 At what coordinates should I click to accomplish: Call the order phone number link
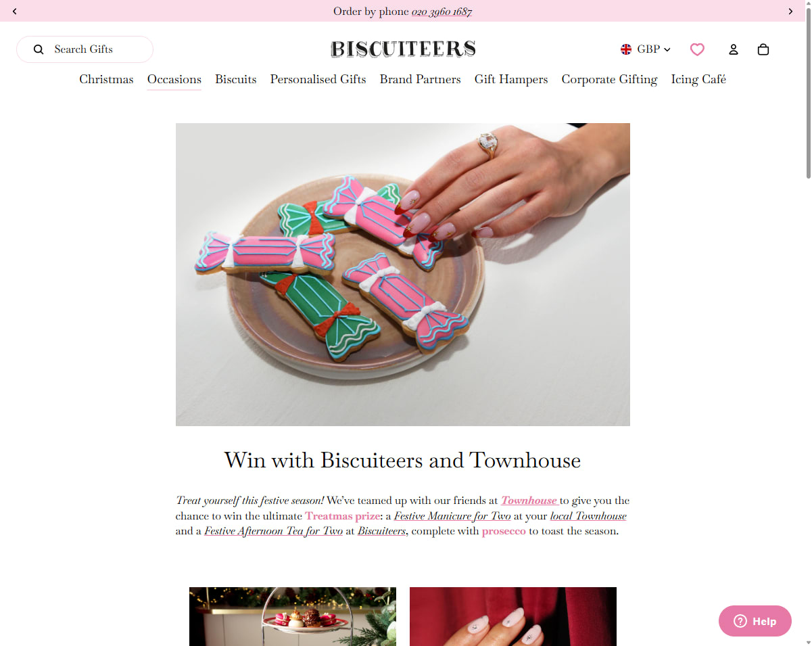[x=441, y=11]
